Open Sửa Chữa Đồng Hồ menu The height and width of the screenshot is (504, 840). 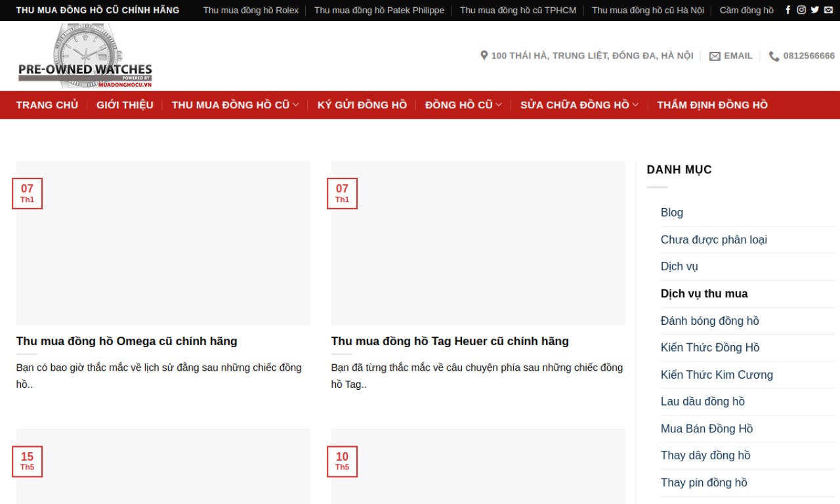pos(575,105)
